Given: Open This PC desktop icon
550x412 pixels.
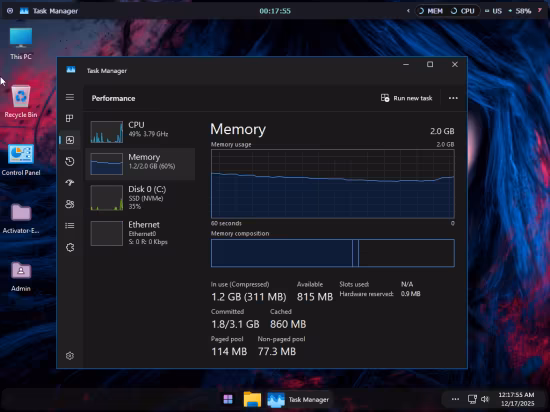Looking at the screenshot, I should (x=21, y=43).
